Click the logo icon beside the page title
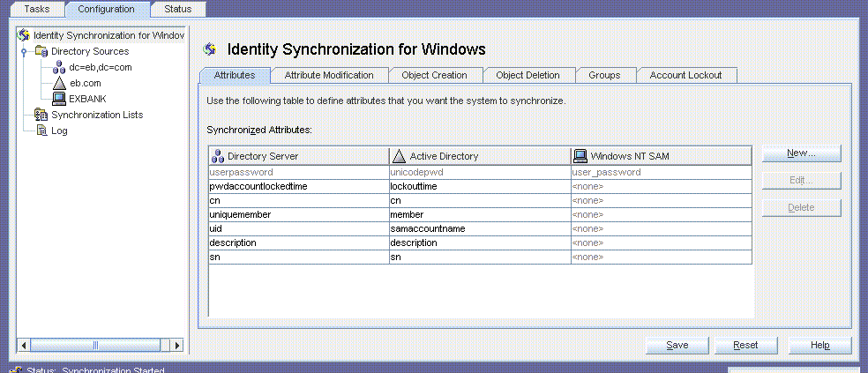 click(210, 49)
